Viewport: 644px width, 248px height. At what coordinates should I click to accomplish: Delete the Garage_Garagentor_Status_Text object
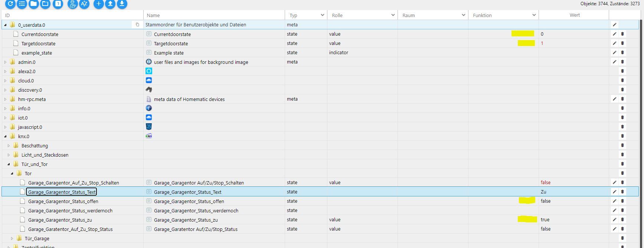[x=622, y=192]
